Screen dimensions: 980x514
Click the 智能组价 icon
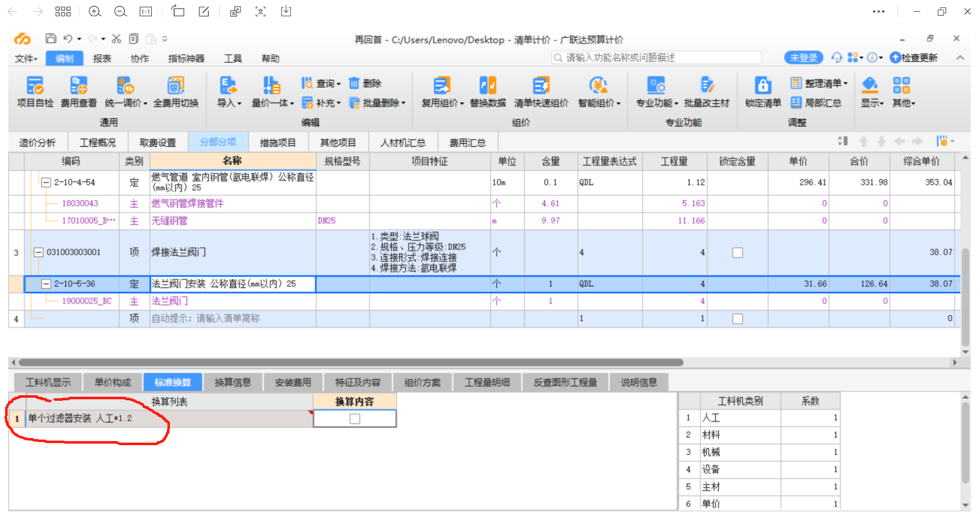[598, 86]
